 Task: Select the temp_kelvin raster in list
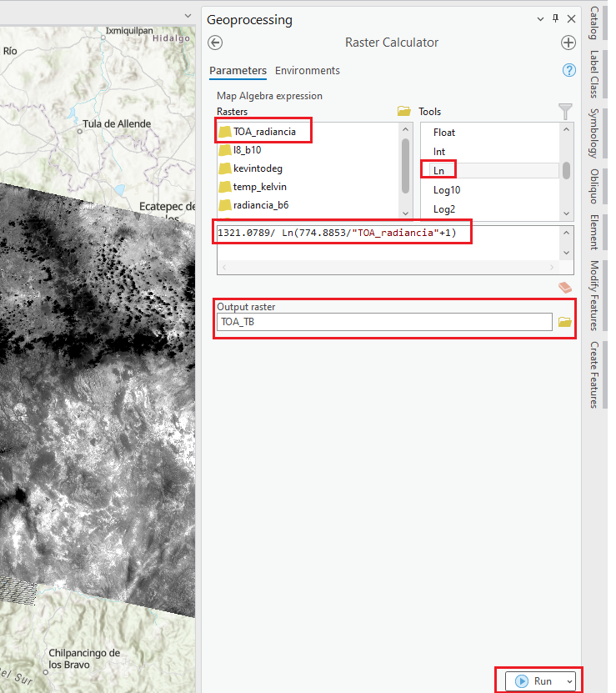pyautogui.click(x=259, y=187)
